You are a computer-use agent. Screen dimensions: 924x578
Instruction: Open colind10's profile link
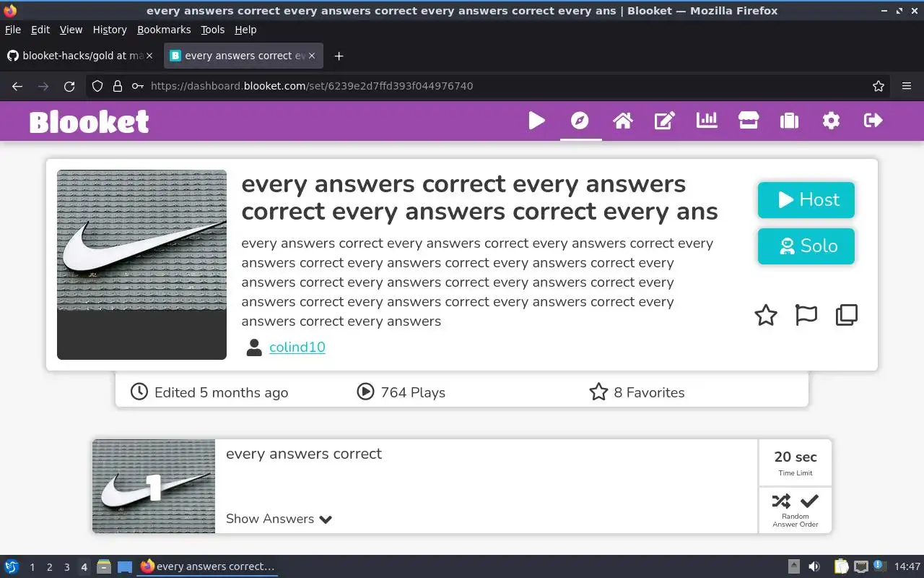[297, 348]
